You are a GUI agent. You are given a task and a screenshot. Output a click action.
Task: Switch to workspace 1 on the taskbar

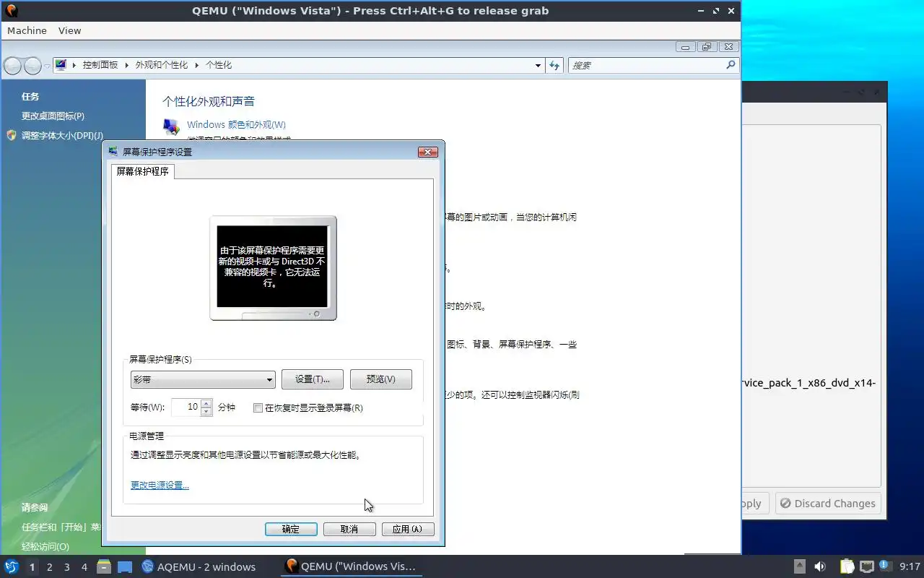tap(32, 567)
